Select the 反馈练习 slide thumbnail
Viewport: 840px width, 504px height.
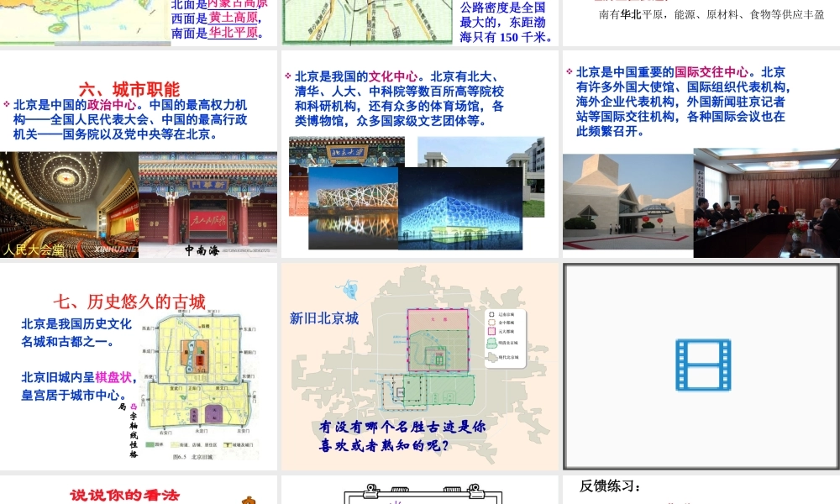pyautogui.click(x=701, y=490)
